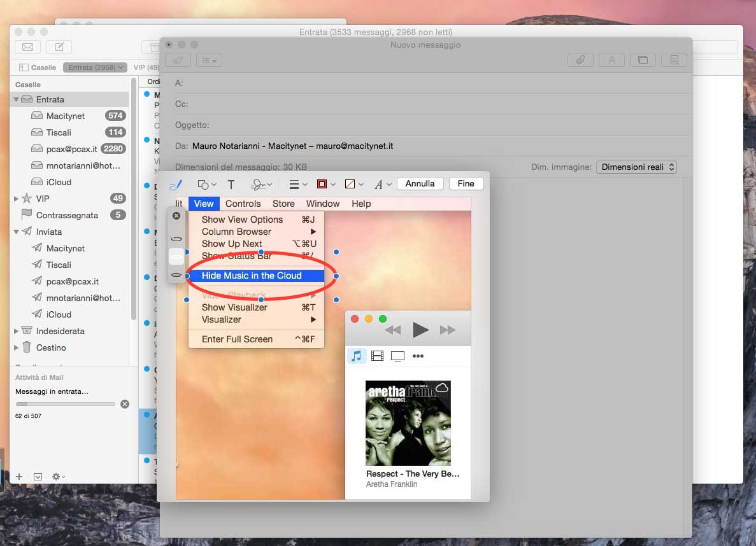The width and height of the screenshot is (756, 546).
Task: Select the medium line thickness option
Action: [176, 256]
